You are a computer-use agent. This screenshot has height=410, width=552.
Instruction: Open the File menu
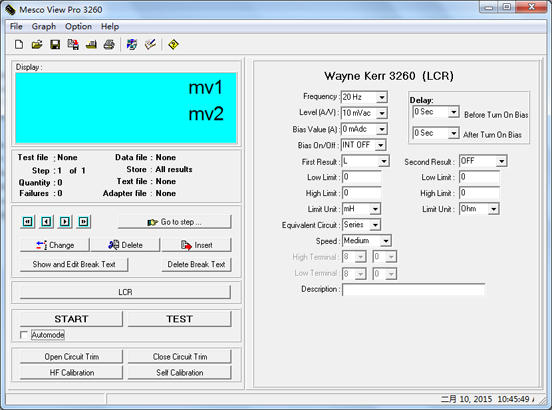pyautogui.click(x=16, y=27)
